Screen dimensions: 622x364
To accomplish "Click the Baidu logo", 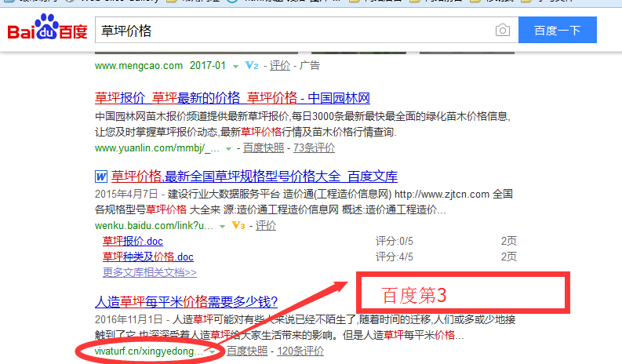I will pyautogui.click(x=47, y=31).
